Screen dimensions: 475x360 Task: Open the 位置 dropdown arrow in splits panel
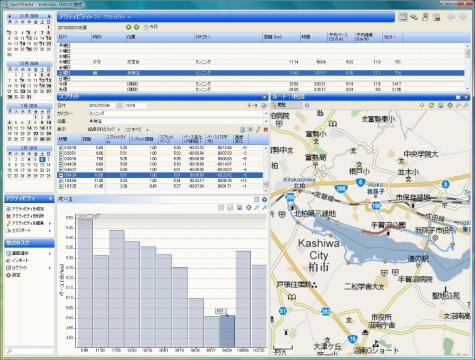click(266, 121)
